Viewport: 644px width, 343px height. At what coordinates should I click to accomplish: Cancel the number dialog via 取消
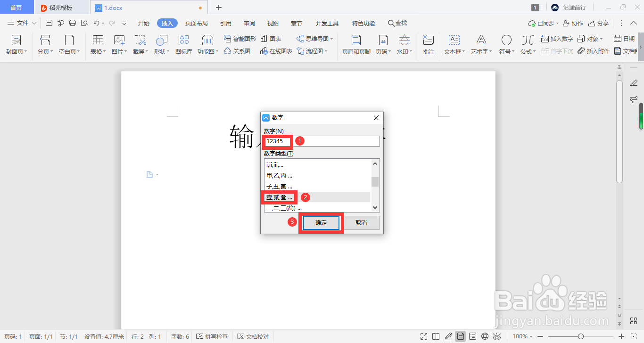pos(362,222)
